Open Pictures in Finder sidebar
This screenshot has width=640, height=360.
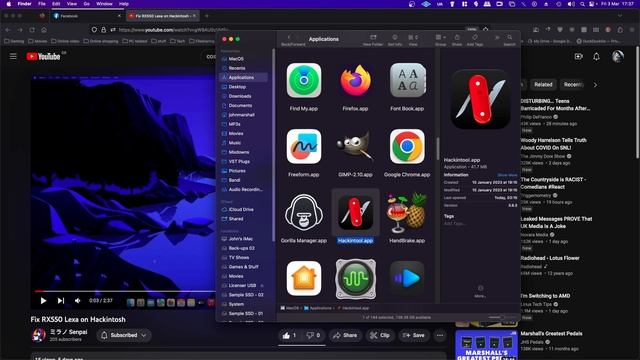pyautogui.click(x=237, y=171)
